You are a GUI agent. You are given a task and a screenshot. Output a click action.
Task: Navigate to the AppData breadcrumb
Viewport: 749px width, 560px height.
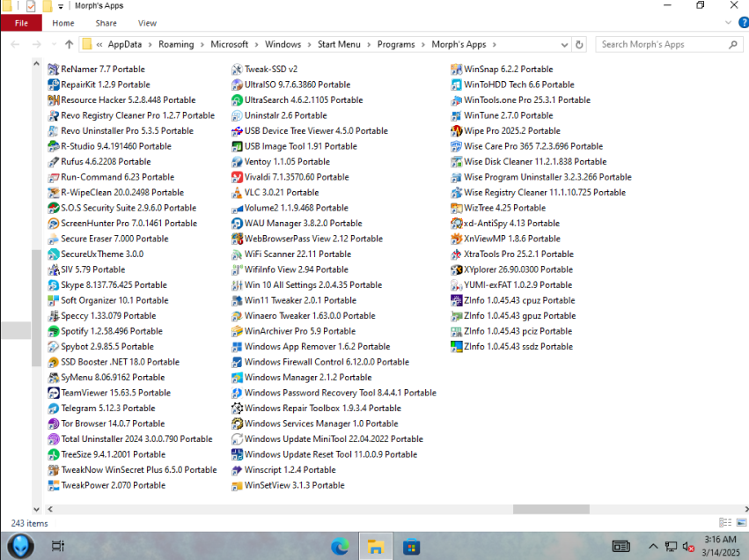[x=125, y=44]
